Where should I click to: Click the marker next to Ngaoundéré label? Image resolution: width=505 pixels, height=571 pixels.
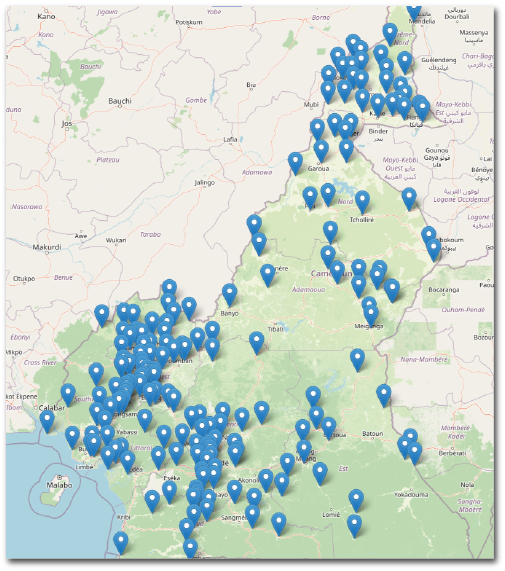point(268,276)
